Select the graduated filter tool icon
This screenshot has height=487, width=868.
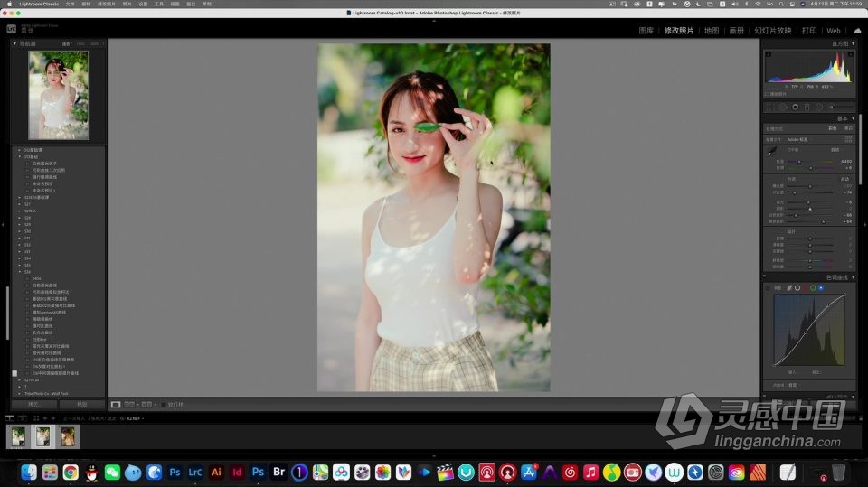(807, 107)
